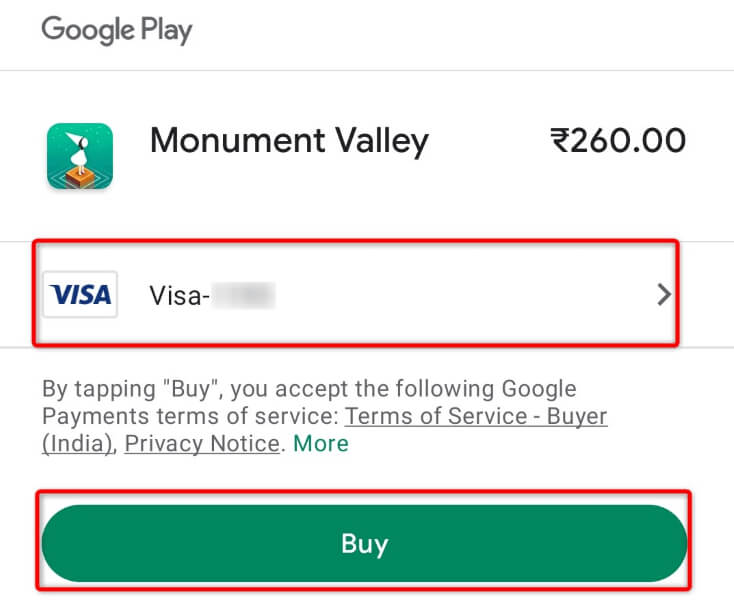Click the VISA card logo
Viewport: 734px width, 600px height.
(81, 294)
